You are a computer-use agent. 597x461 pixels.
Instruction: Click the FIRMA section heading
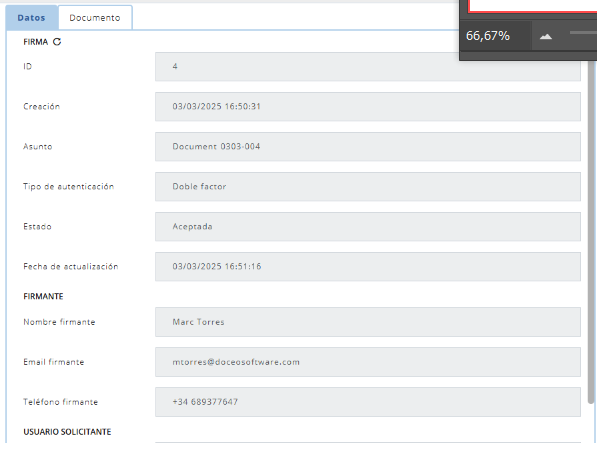[35, 42]
